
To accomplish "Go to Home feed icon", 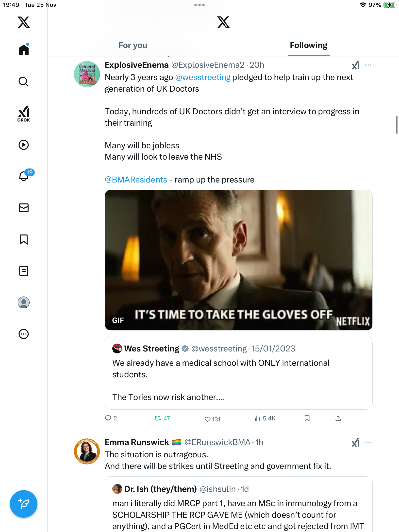I will coord(24,50).
